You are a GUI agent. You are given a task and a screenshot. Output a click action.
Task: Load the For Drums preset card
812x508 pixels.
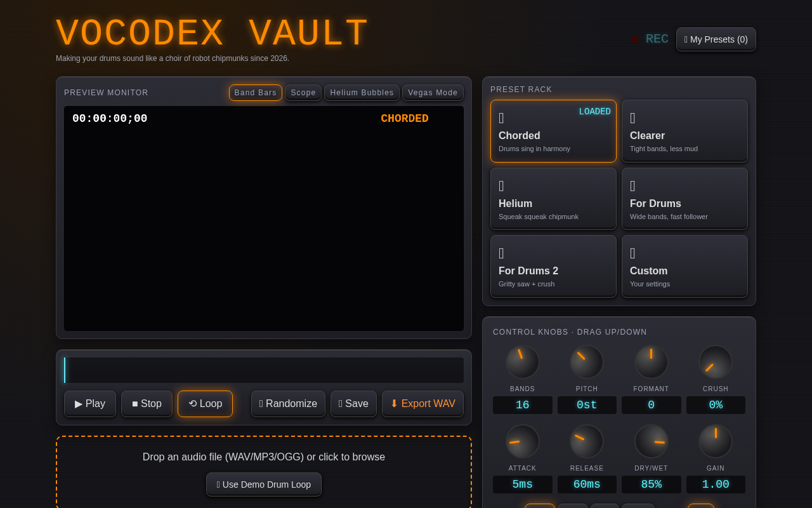tap(684, 199)
